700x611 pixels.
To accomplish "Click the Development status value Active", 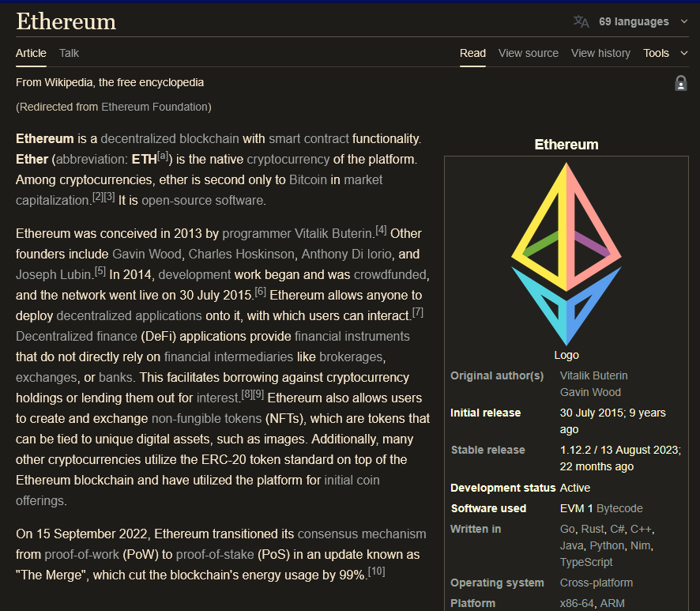I will 575,488.
